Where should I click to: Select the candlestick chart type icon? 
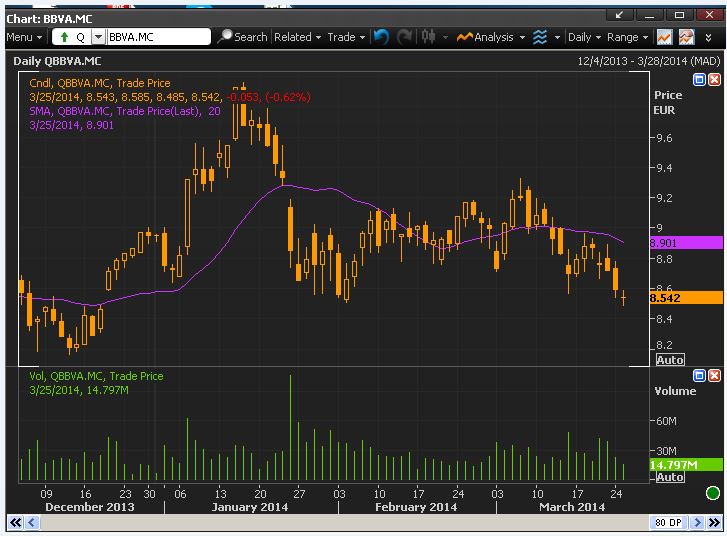tap(428, 37)
